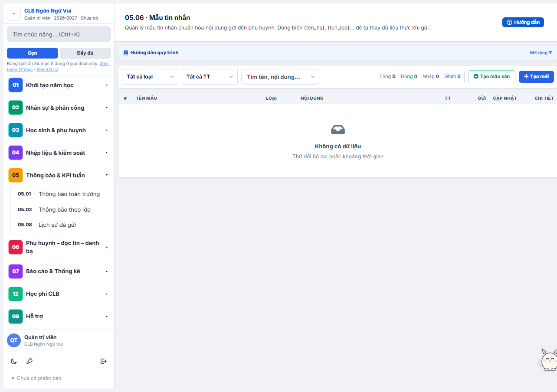The height and width of the screenshot is (392, 557).
Task: Click the Xem tất cả link
Action: click(x=47, y=69)
